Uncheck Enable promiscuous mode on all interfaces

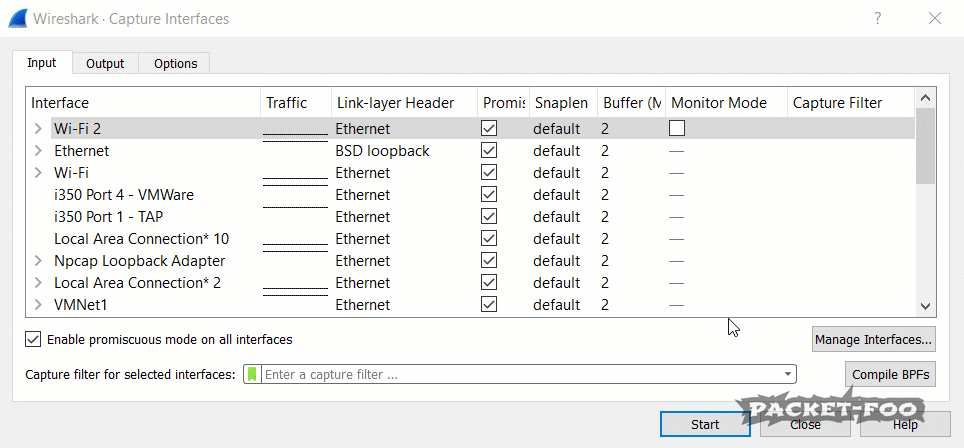pos(33,339)
